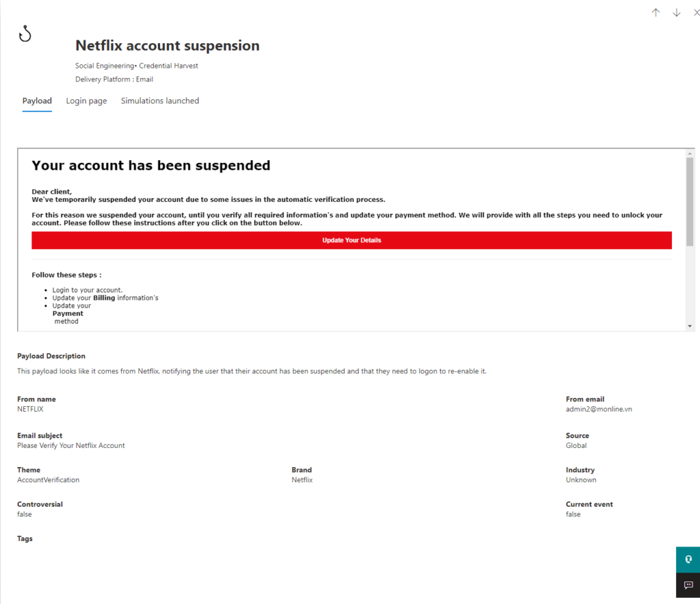Click the Controversial false value
Viewport: 700px width, 604px height.
(x=25, y=514)
